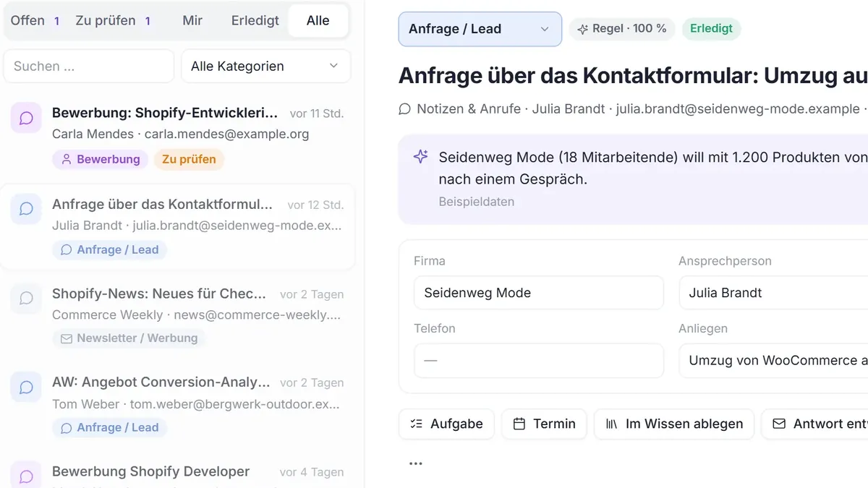The width and height of the screenshot is (868, 488).
Task: Click timestamp vor 12 Std.
Action: click(x=315, y=205)
